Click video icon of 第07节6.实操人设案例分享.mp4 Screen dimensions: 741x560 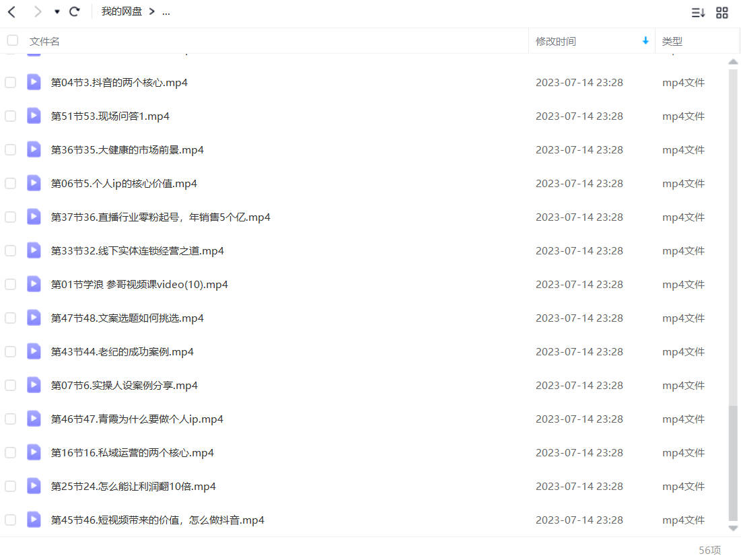(x=34, y=385)
